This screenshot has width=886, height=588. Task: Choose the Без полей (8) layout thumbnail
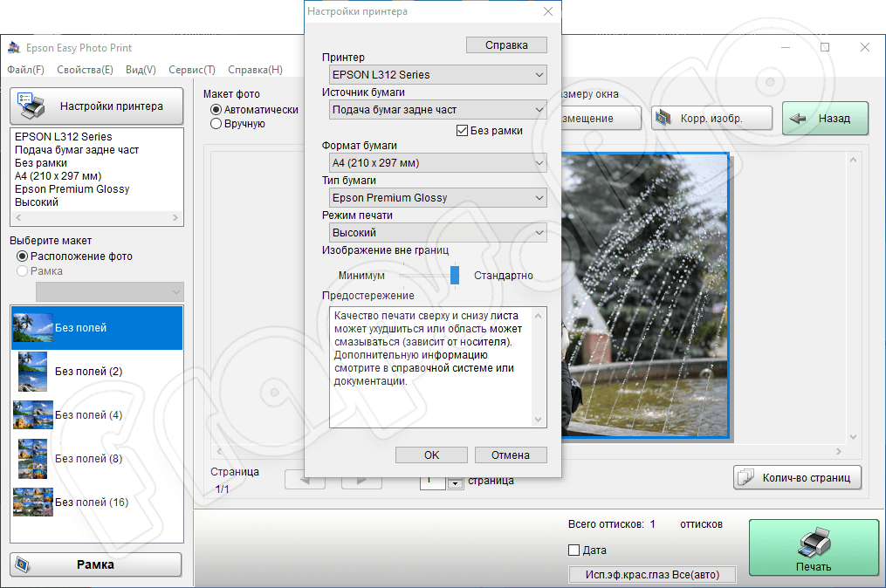click(x=32, y=459)
